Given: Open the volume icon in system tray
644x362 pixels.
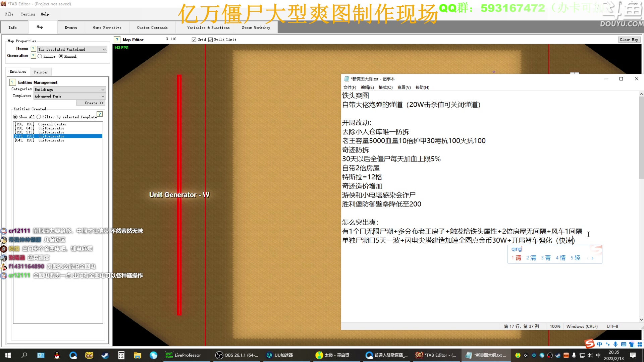Looking at the screenshot, I should pos(590,355).
